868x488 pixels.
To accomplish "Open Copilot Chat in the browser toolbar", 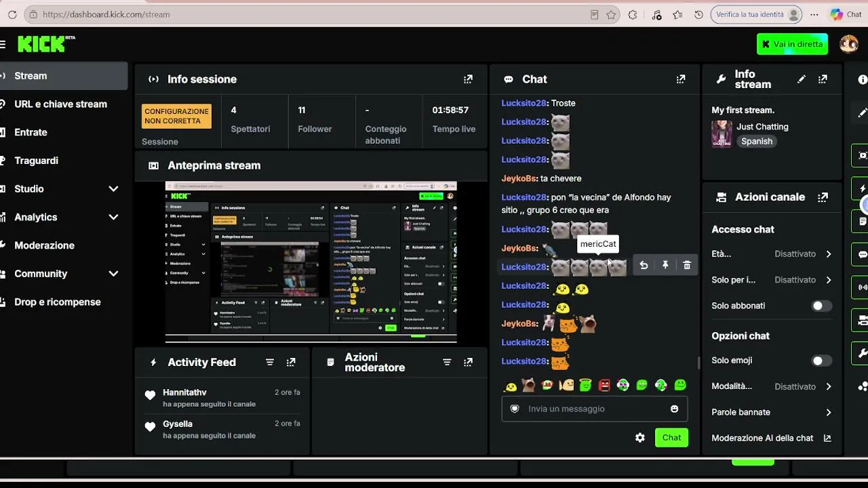I will click(846, 14).
